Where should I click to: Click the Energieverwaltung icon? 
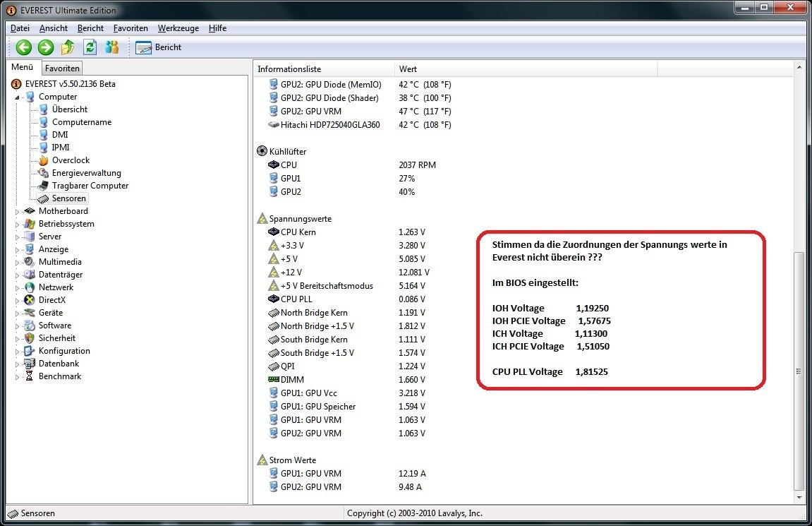[44, 173]
